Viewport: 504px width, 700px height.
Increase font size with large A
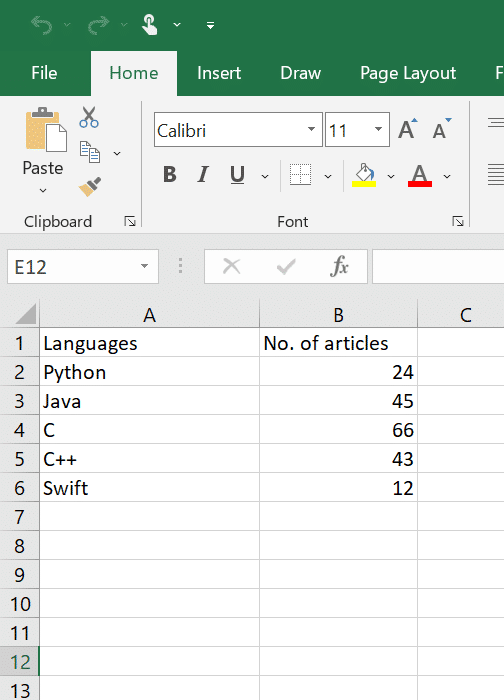point(408,129)
